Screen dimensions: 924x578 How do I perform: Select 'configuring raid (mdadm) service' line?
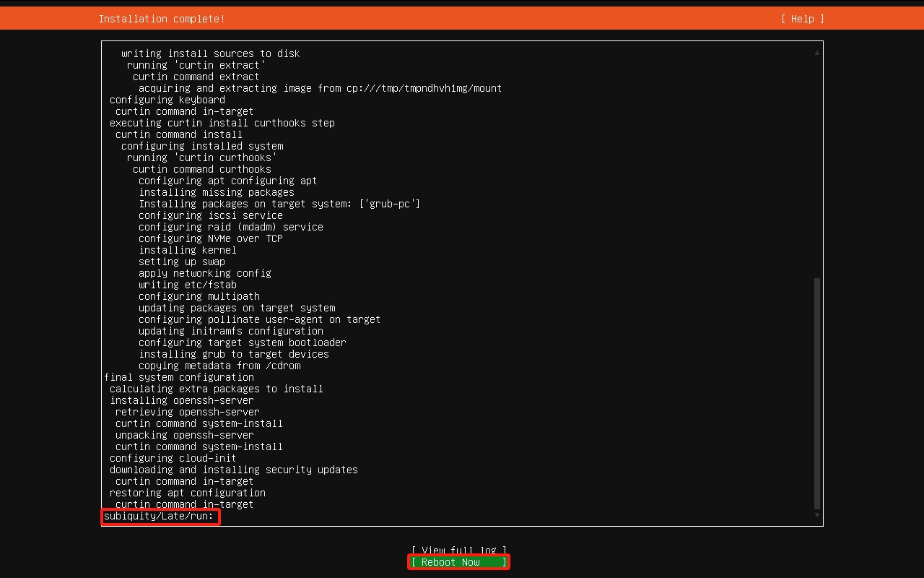tap(231, 227)
